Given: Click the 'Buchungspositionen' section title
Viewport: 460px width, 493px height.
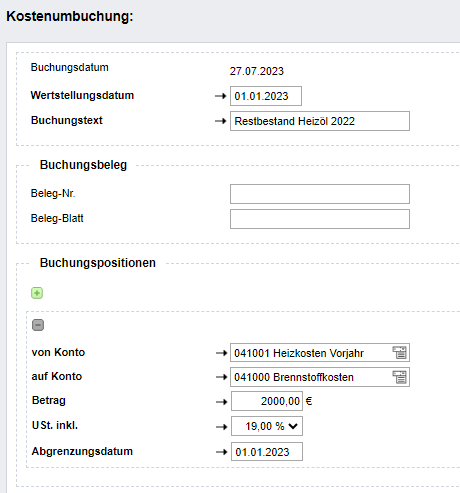Looking at the screenshot, I should pyautogui.click(x=98, y=263).
